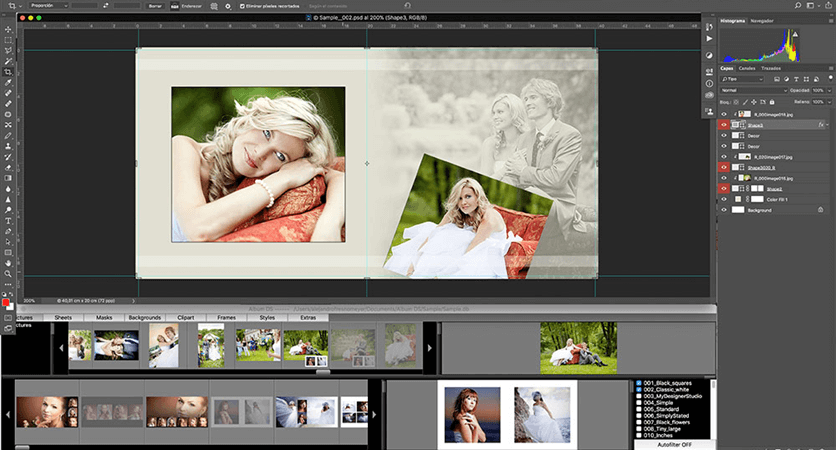Open the Styles tab
Screen dimensions: 836x450
click(267, 317)
